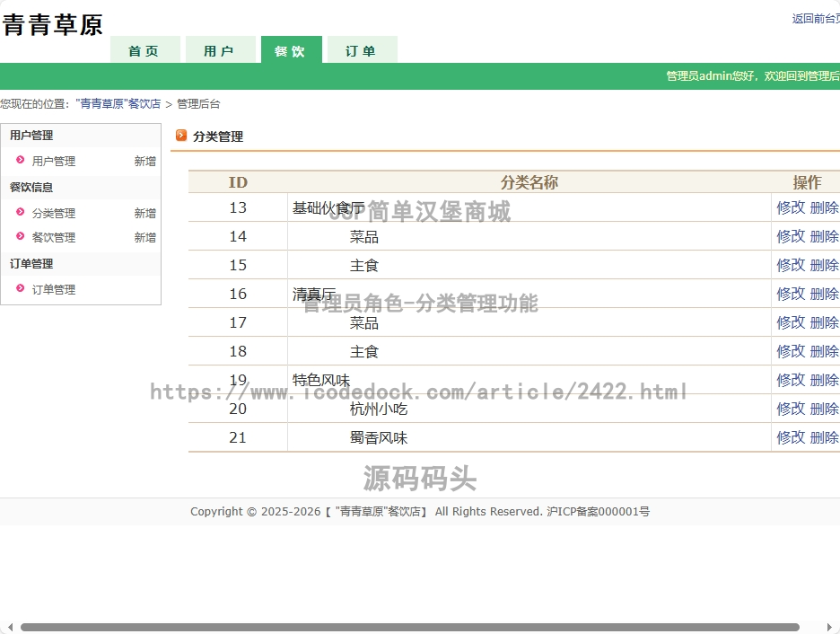Open the 订单 tab
This screenshot has height=634, width=840.
(363, 50)
